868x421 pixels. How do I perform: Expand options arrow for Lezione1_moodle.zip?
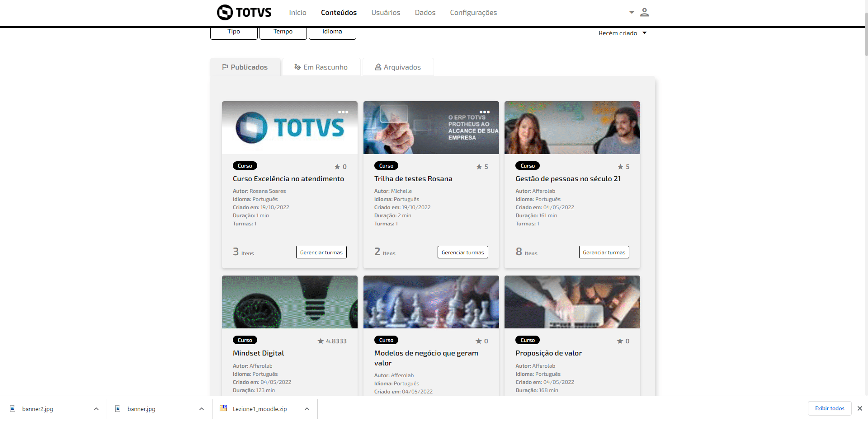click(307, 409)
